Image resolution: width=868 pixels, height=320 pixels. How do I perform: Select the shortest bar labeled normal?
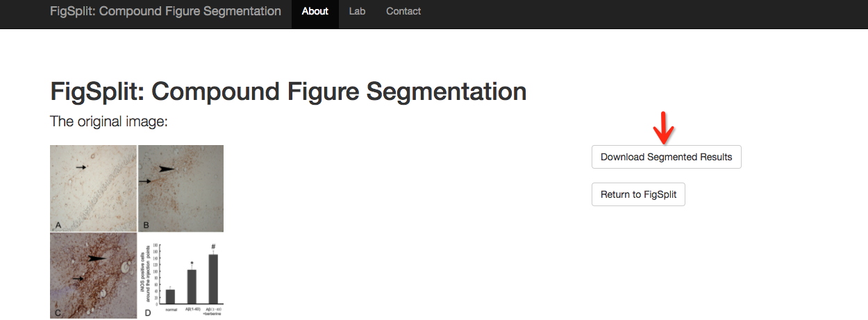click(x=170, y=296)
